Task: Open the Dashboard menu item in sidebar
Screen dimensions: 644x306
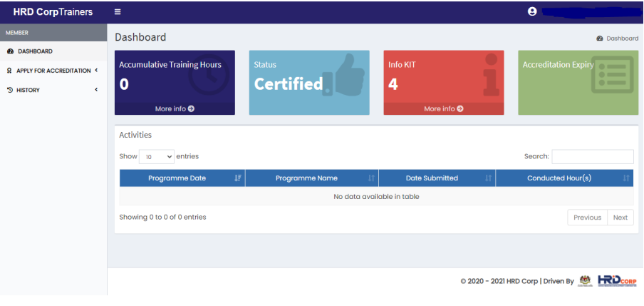Action: tap(53, 51)
